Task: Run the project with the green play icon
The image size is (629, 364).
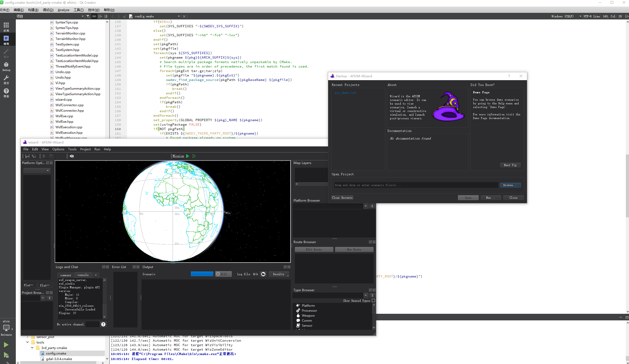Action: tap(6, 345)
